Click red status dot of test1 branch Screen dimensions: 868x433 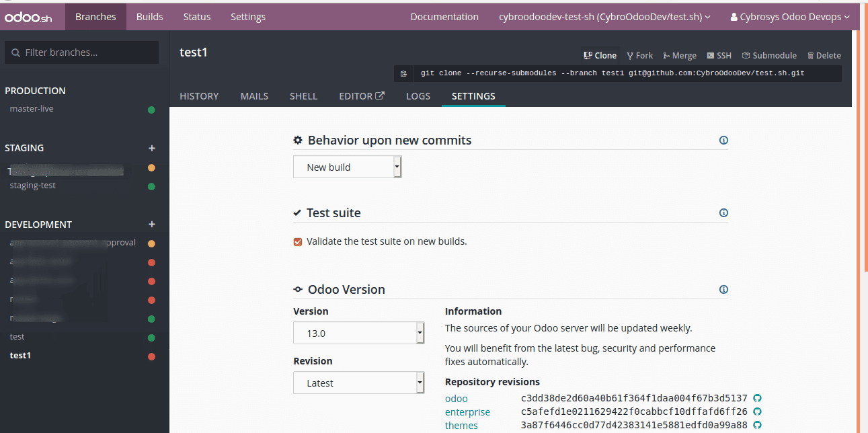tap(151, 356)
